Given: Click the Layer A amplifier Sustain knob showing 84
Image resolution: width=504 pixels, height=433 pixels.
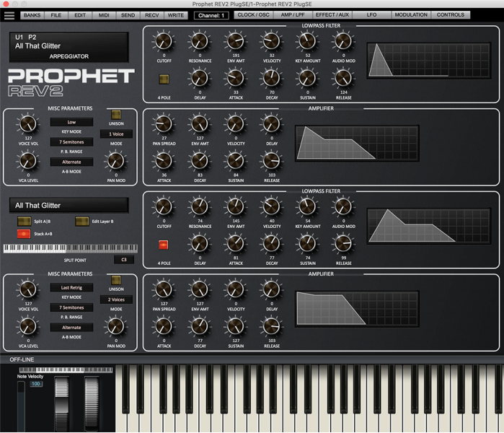Looking at the screenshot, I should [236, 161].
